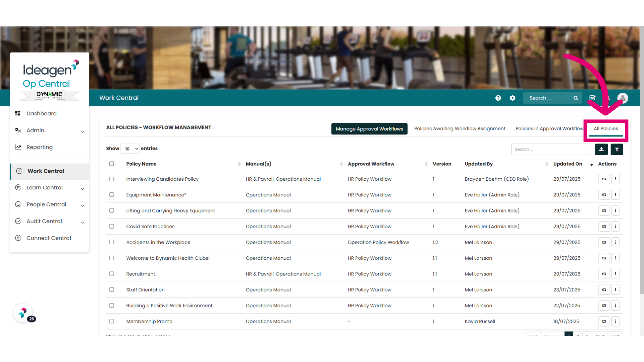
Task: Expand the Learn Central sidebar section
Action: pyautogui.click(x=50, y=188)
